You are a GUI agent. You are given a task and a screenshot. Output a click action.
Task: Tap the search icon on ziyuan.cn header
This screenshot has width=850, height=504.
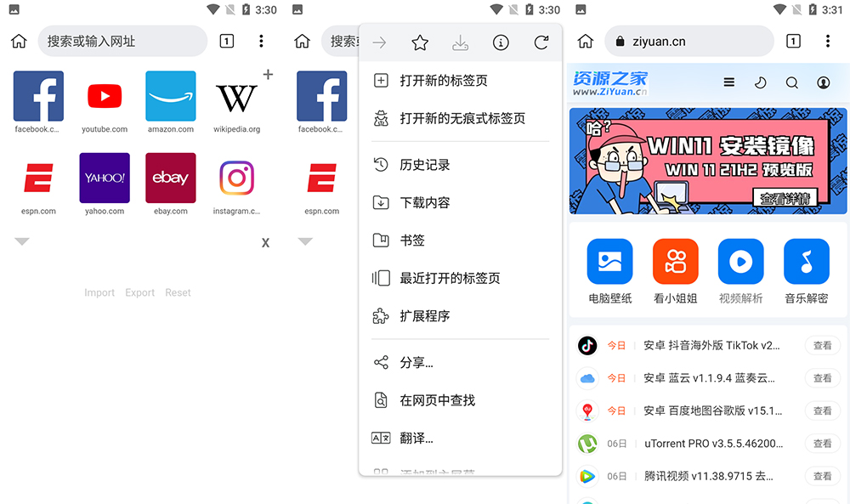(x=791, y=82)
